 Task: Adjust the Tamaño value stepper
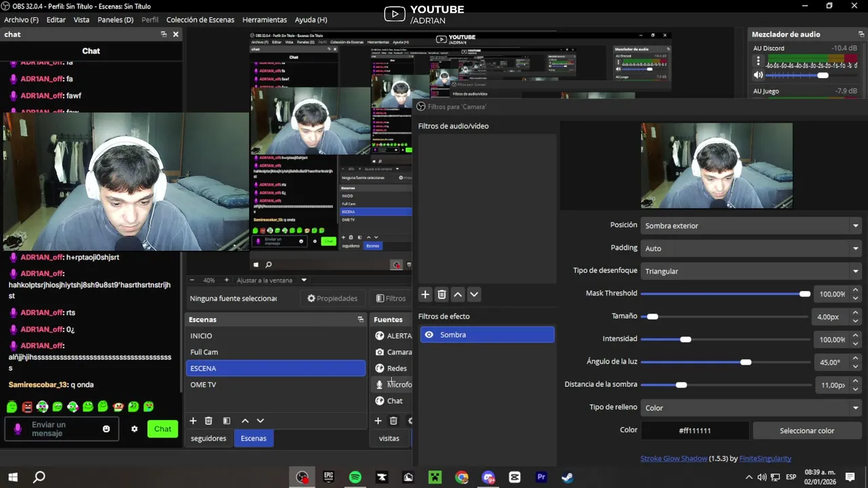pyautogui.click(x=855, y=317)
